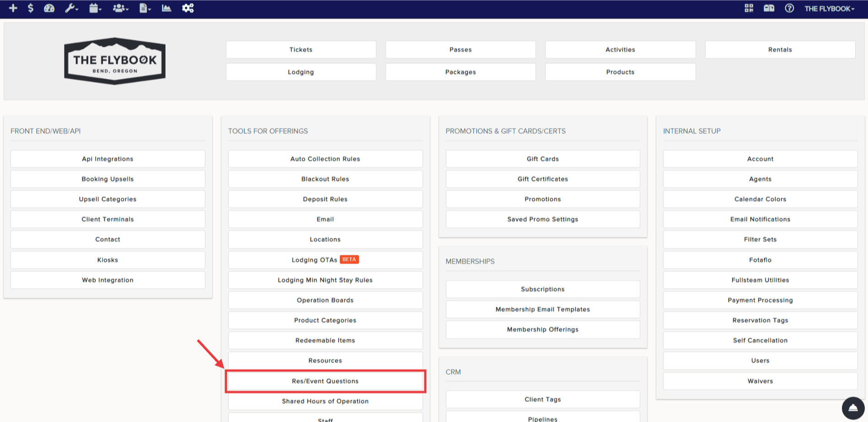Open Shared Hours of Operation
Viewport: 868px width, 422px height.
pyautogui.click(x=325, y=401)
